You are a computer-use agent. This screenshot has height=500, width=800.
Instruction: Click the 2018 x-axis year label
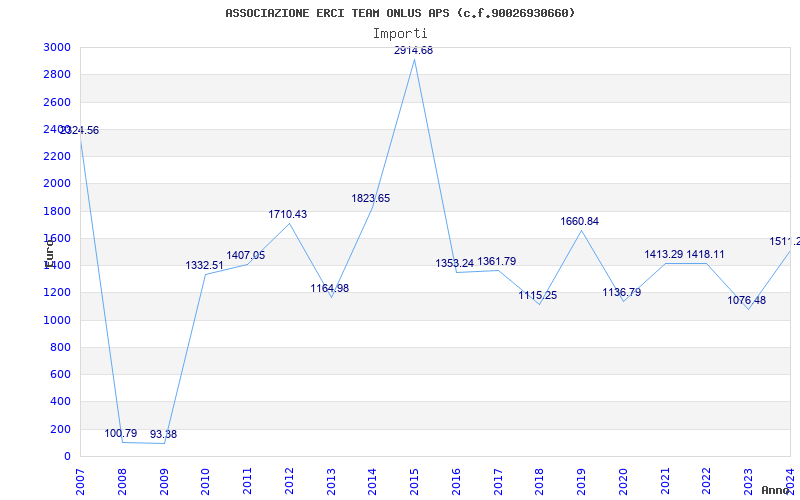pyautogui.click(x=540, y=482)
